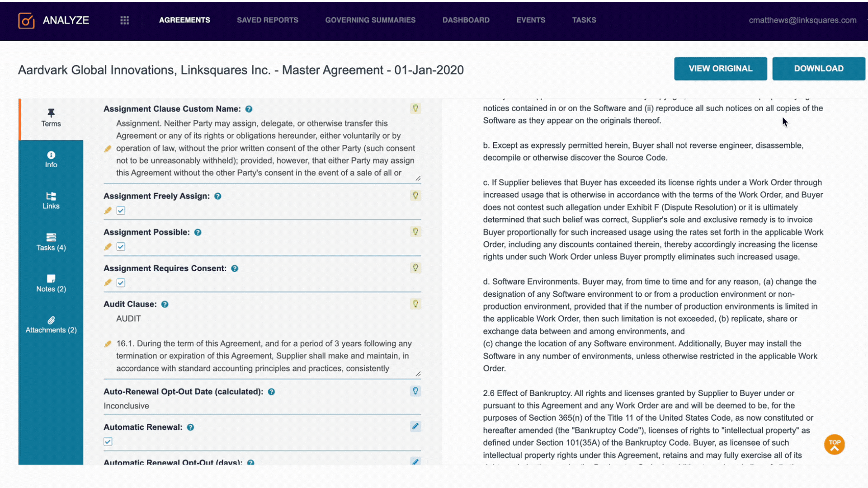Viewport: 868px width, 488px height.
Task: Click lightbulb icon for Audit Clause
Action: coord(415,304)
